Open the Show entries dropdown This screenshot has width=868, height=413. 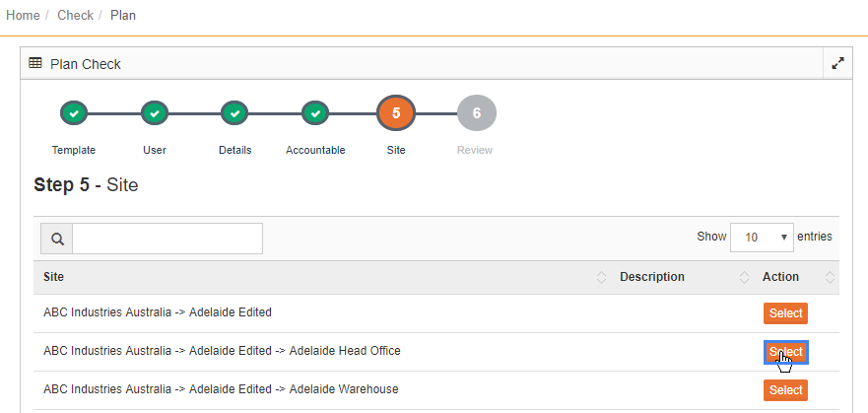coord(762,238)
